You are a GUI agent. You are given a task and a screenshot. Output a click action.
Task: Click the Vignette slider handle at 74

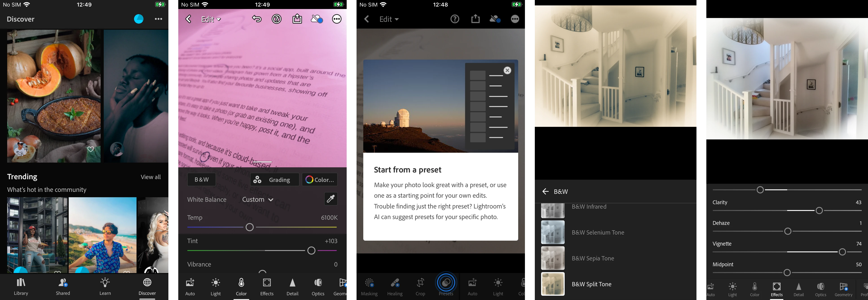pyautogui.click(x=842, y=252)
